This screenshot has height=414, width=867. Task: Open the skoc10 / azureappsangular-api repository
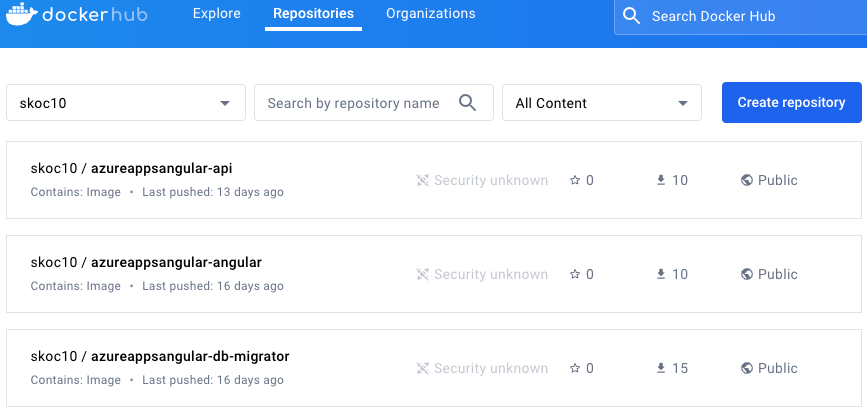click(131, 168)
